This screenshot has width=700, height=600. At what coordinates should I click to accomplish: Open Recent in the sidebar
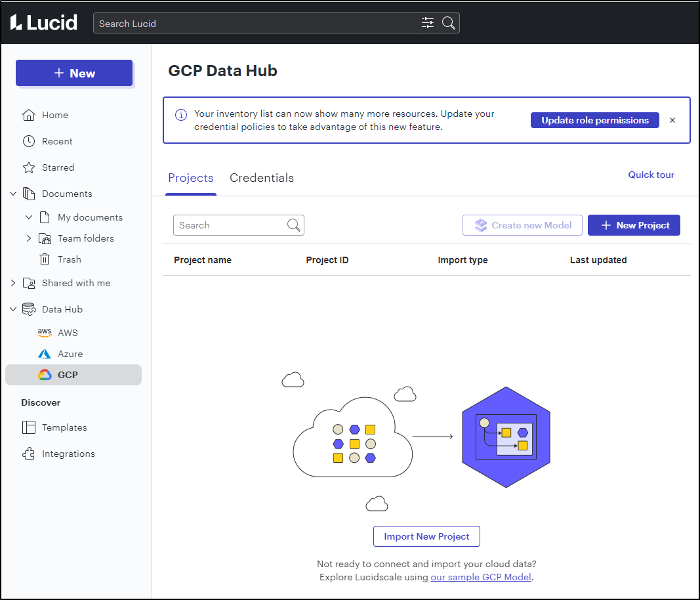click(x=57, y=141)
